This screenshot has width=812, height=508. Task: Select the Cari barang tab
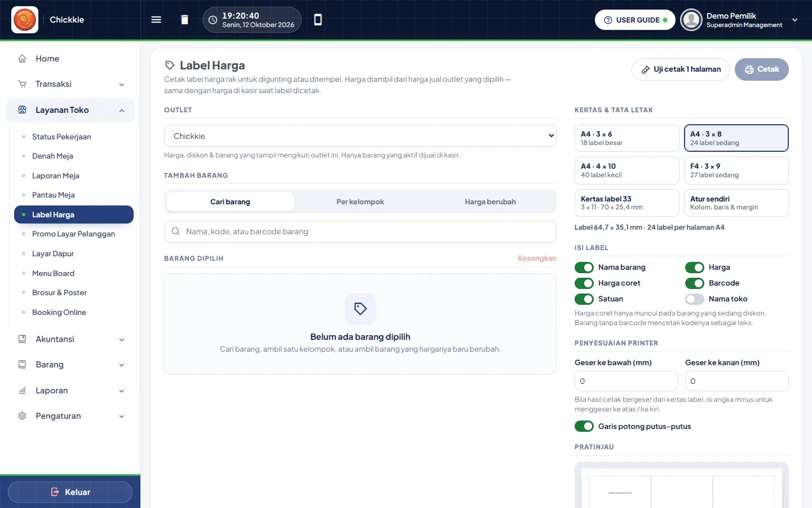[x=230, y=202]
